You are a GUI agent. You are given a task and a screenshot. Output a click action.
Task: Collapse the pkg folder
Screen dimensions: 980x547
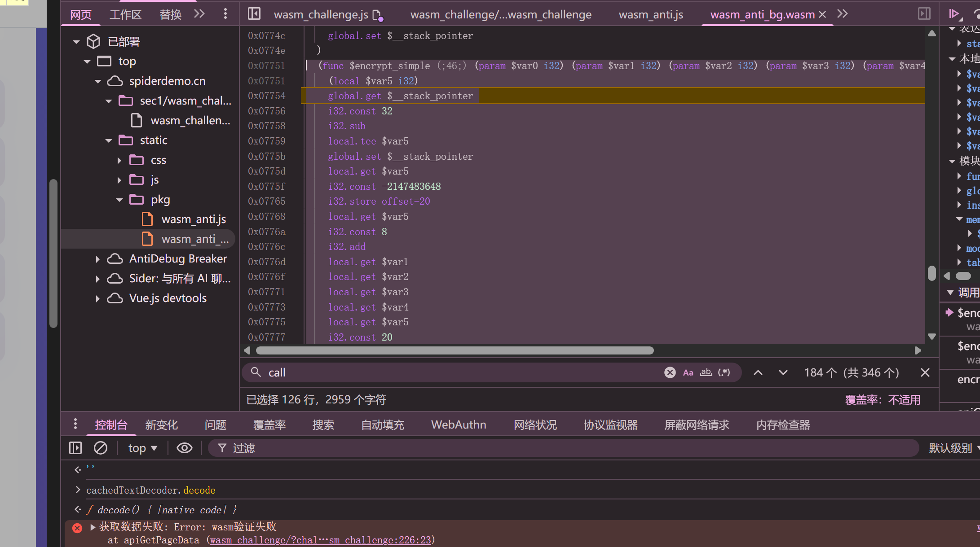(x=119, y=200)
